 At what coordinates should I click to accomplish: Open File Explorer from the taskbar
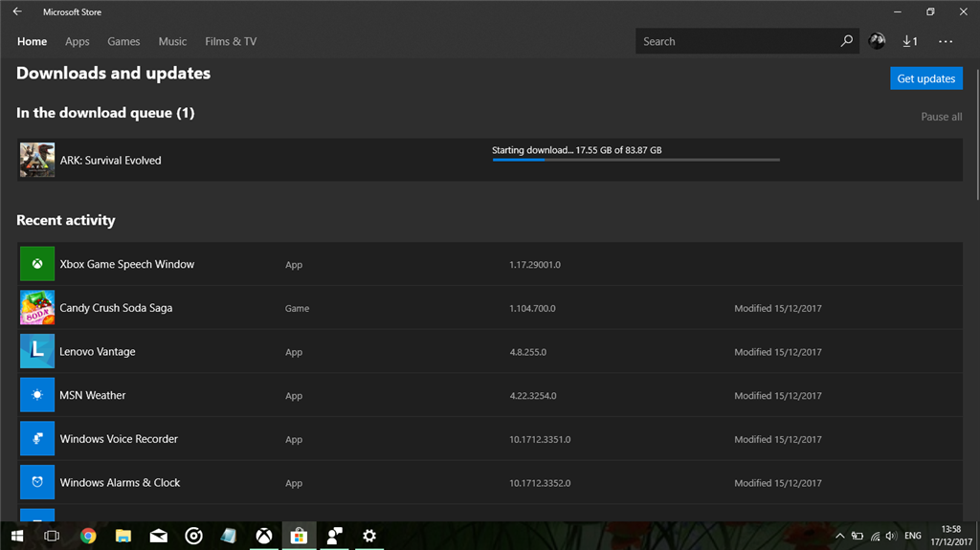point(123,537)
